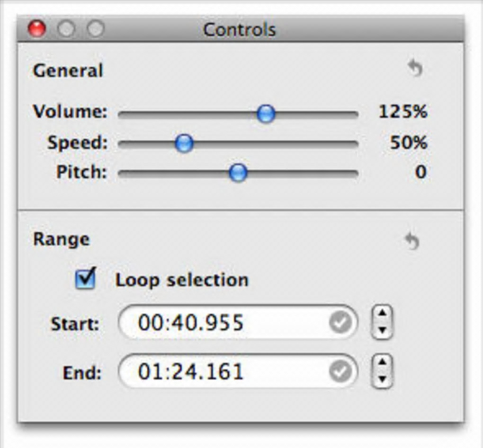Click the checkmark icon in the End field
This screenshot has height=448, width=483.
[340, 372]
